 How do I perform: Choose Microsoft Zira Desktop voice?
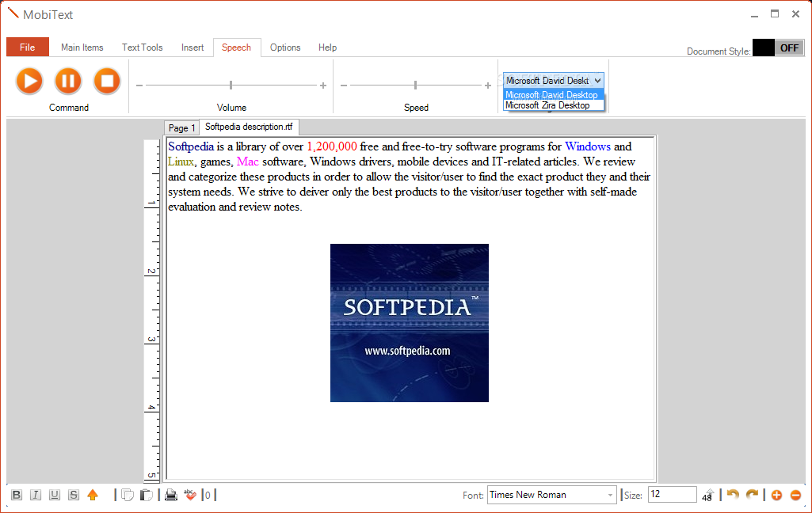551,105
